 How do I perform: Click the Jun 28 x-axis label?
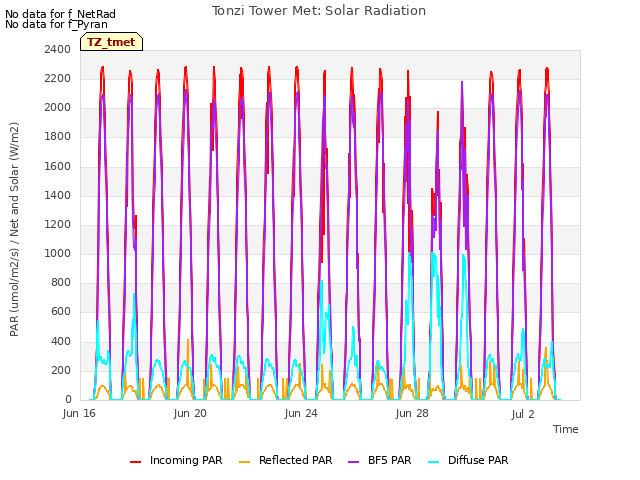pos(412,413)
